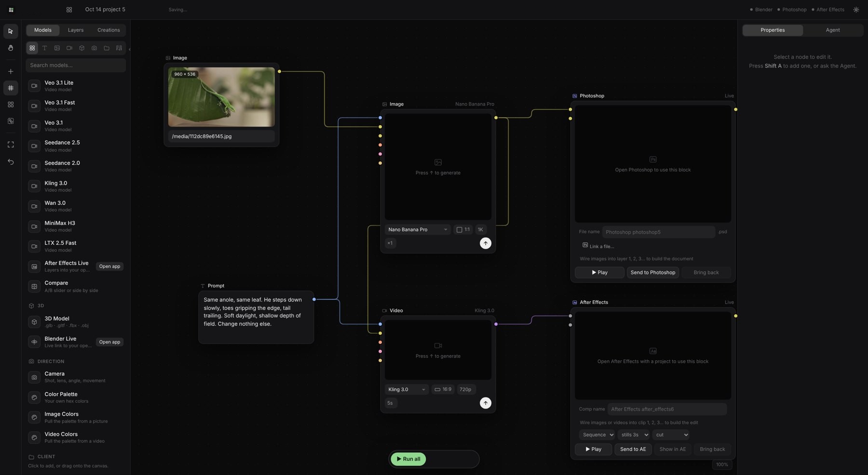This screenshot has width=868, height=475.
Task: Click the undo arrow icon
Action: point(11,162)
